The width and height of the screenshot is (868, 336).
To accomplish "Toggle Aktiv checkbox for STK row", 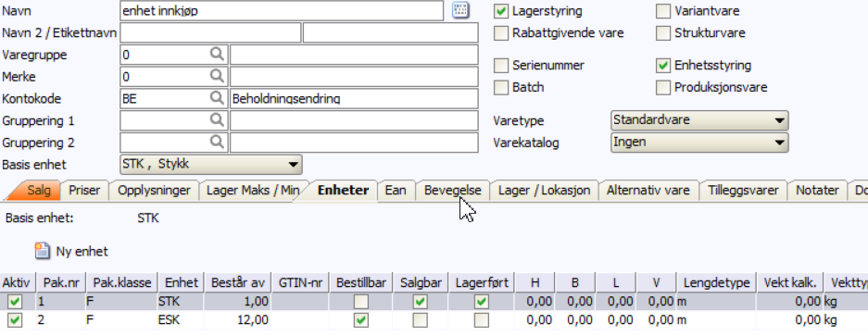I will pyautogui.click(x=15, y=302).
